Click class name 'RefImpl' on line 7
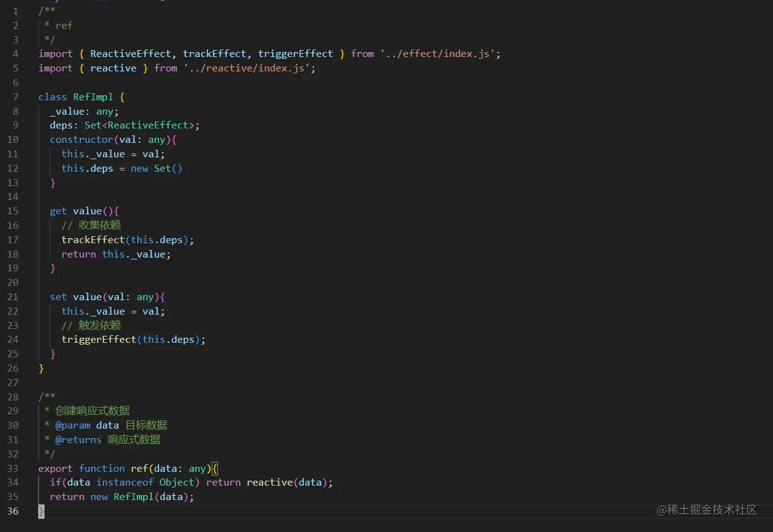The image size is (773, 532). 93,97
